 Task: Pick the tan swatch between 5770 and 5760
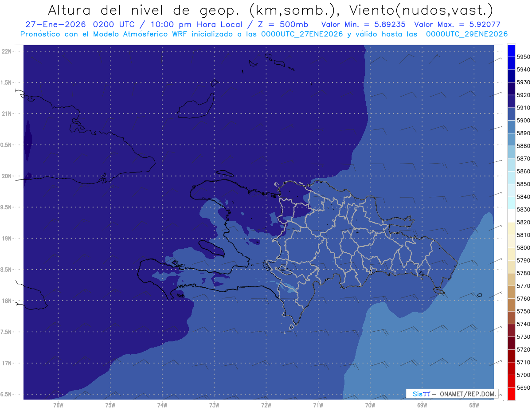coord(511,293)
